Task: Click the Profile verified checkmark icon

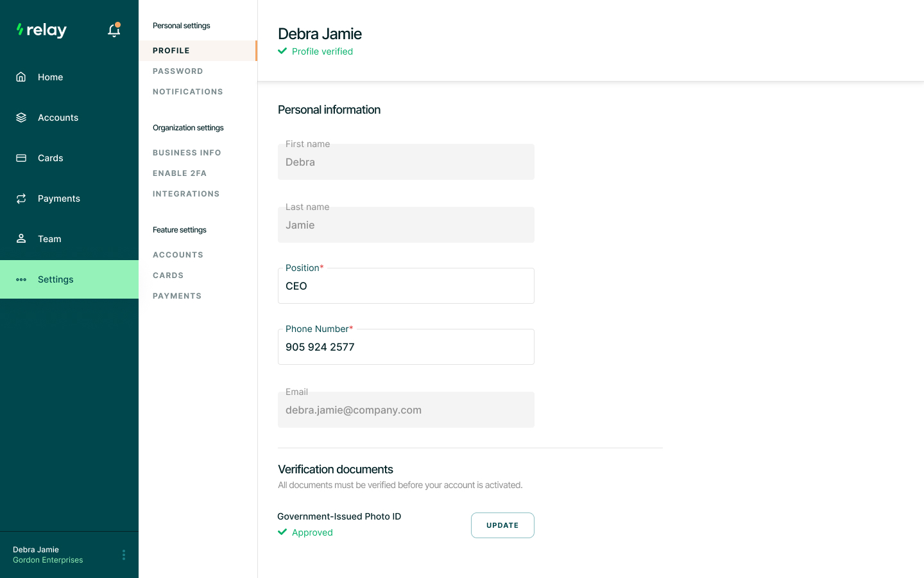Action: (282, 51)
